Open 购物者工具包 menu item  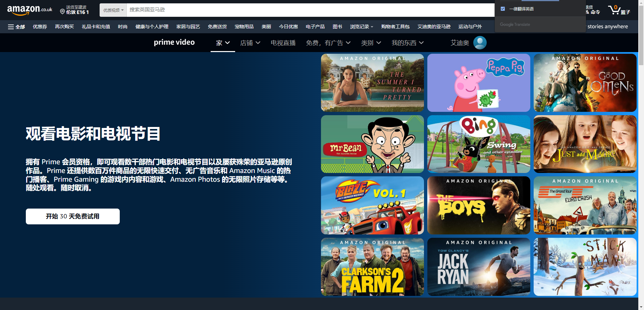coord(395,27)
